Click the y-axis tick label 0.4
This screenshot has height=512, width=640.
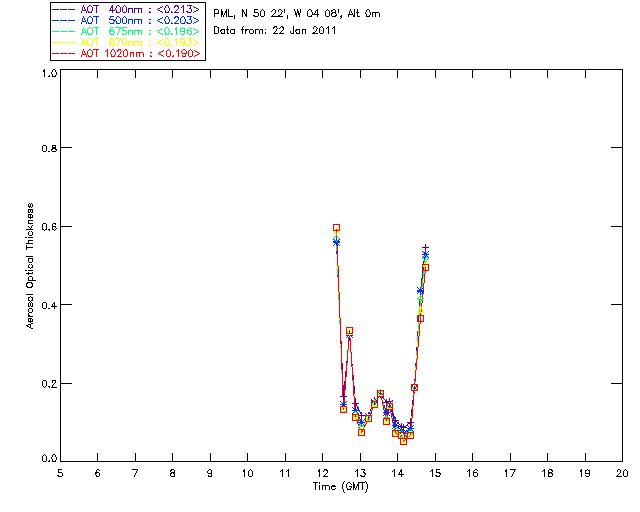(x=49, y=305)
